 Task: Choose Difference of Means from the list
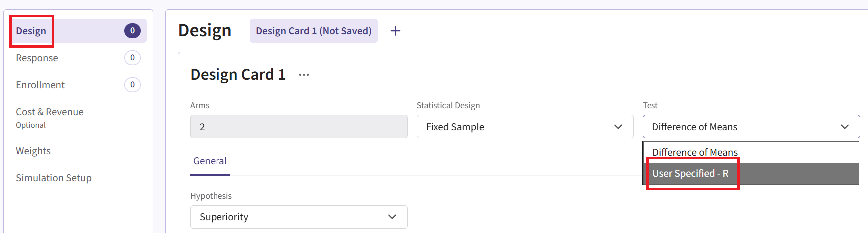coord(695,152)
